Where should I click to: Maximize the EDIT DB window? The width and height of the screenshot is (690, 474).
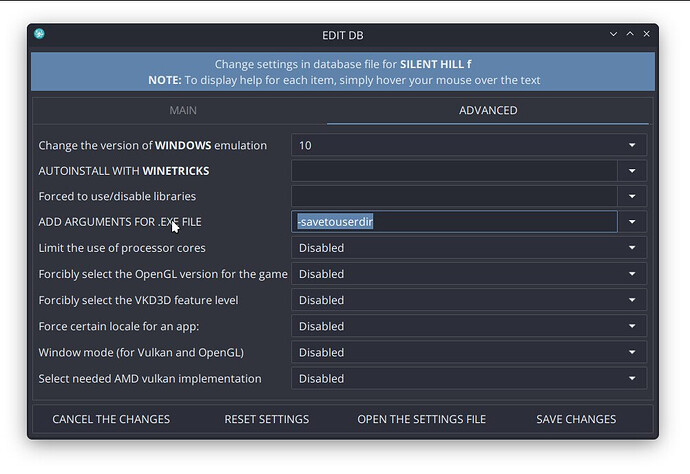point(630,35)
